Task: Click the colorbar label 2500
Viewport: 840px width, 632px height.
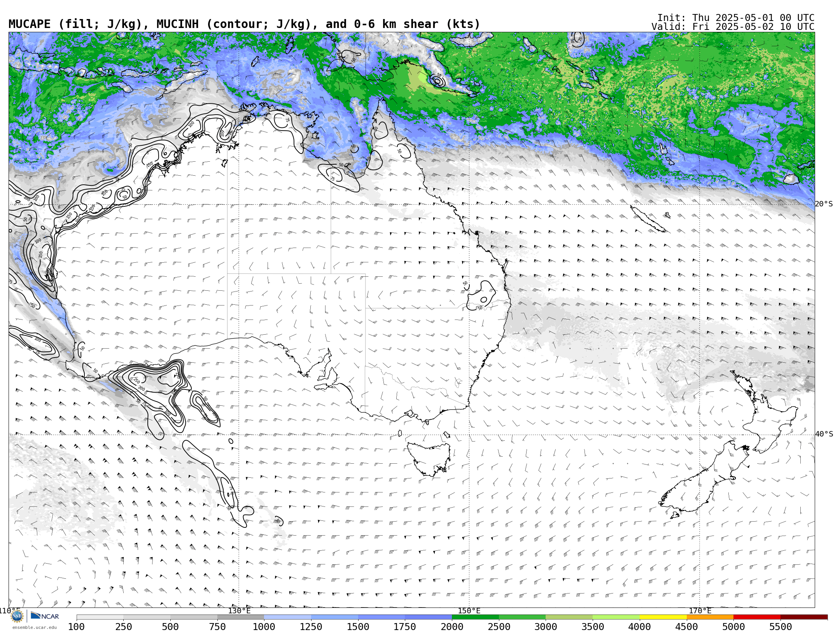Action: click(x=499, y=627)
